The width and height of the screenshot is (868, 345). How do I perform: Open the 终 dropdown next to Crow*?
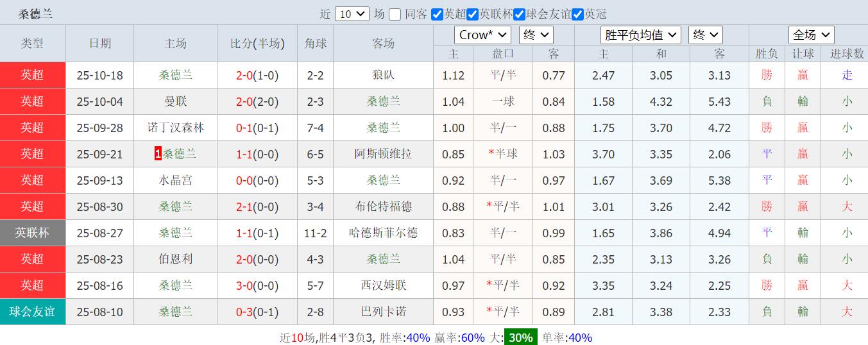click(536, 35)
